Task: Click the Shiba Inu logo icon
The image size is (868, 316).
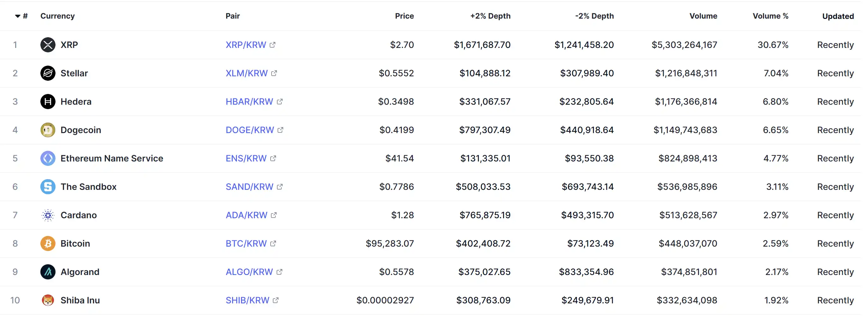Action: (48, 300)
